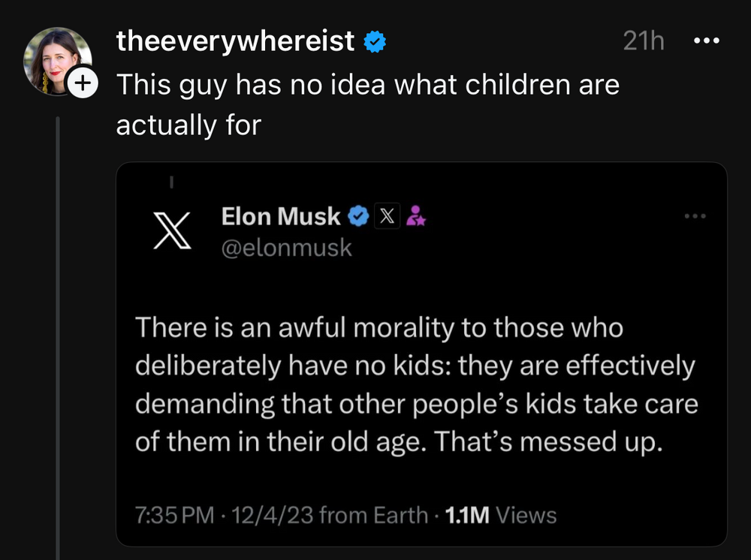Select the Elon Musk display name
This screenshot has height=560, width=751.
pos(281,217)
